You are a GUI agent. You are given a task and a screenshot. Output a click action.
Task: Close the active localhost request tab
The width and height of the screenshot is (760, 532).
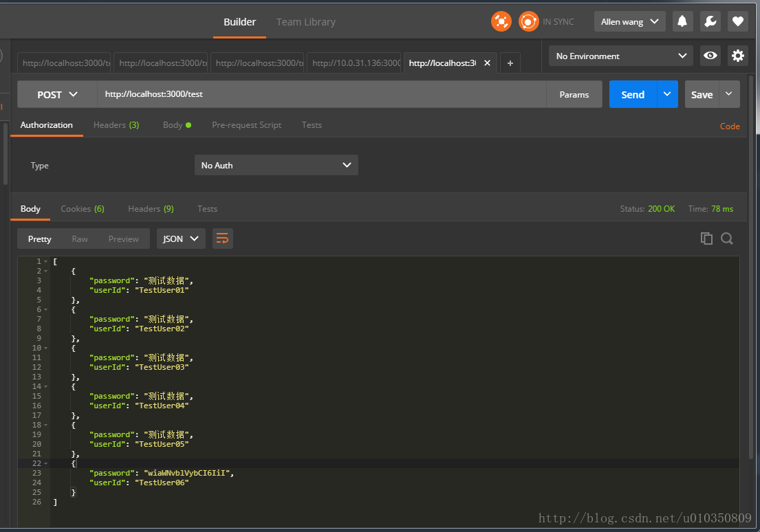click(487, 63)
